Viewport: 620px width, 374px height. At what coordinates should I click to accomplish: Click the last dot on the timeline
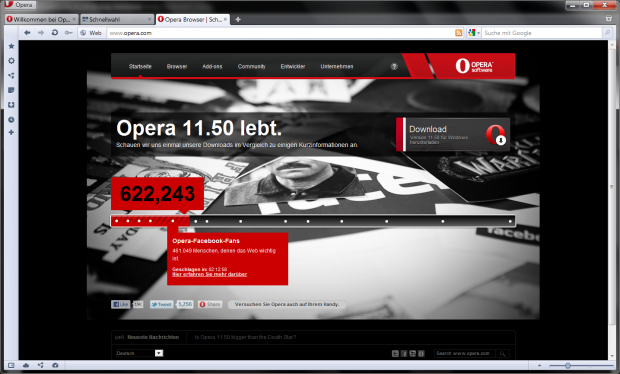[510, 221]
